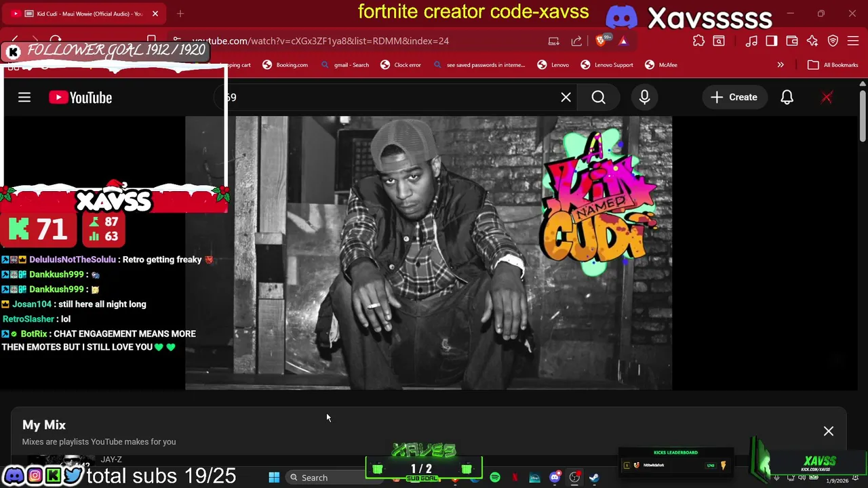868x488 pixels.
Task: Dismiss the My Mix panel
Action: (x=829, y=431)
